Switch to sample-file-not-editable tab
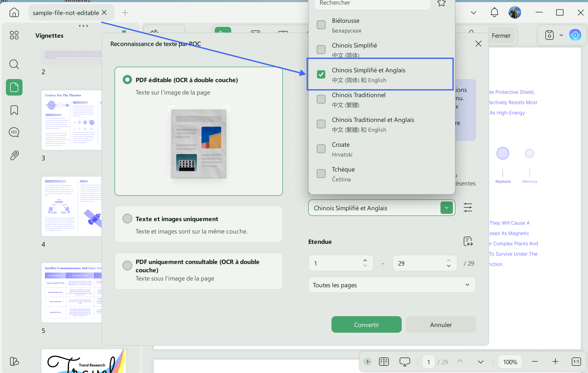The image size is (588, 373). [x=66, y=13]
